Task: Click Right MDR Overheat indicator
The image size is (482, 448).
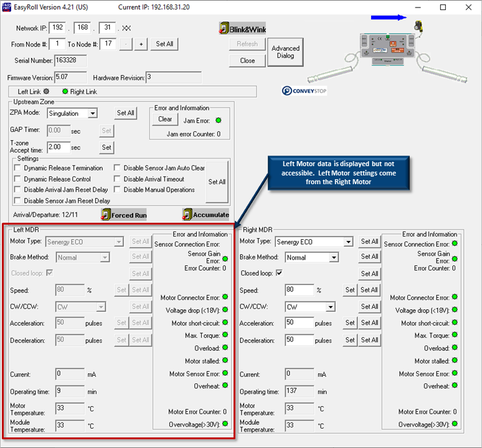Action: coord(455,385)
